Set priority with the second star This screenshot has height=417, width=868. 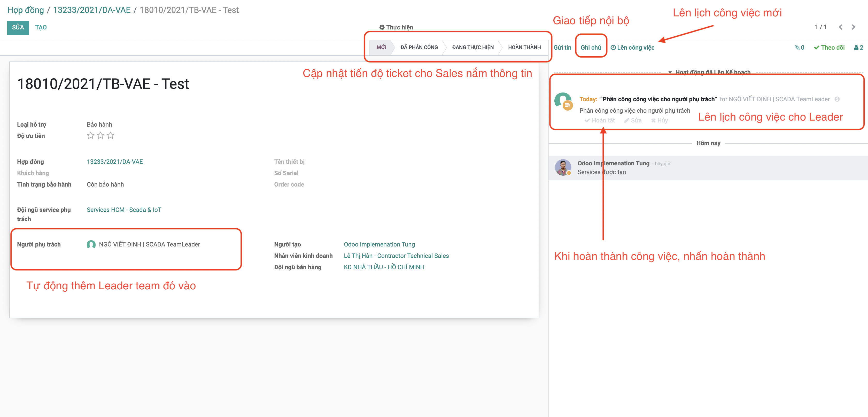(x=100, y=136)
